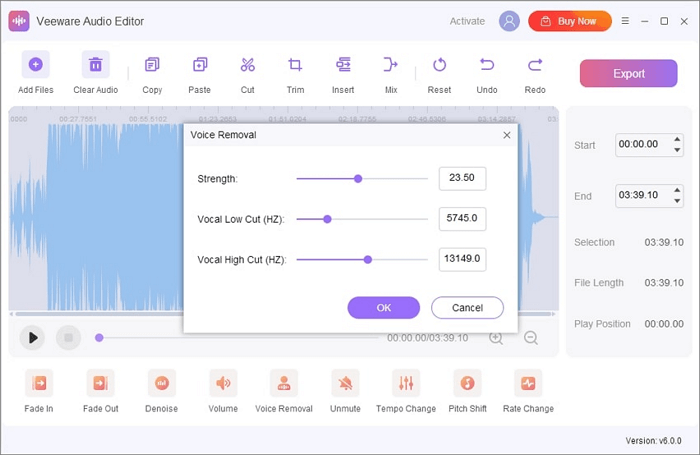Click the Version: v6.0.0 label
The width and height of the screenshot is (700, 455).
(x=653, y=441)
